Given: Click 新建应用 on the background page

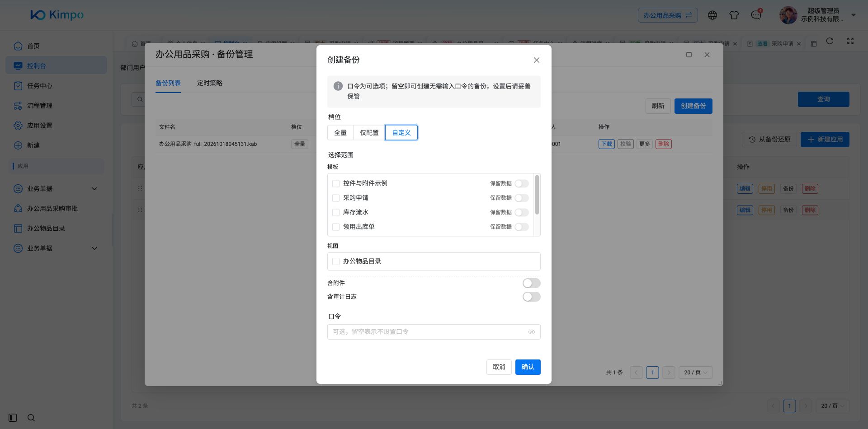Looking at the screenshot, I should tap(825, 140).
